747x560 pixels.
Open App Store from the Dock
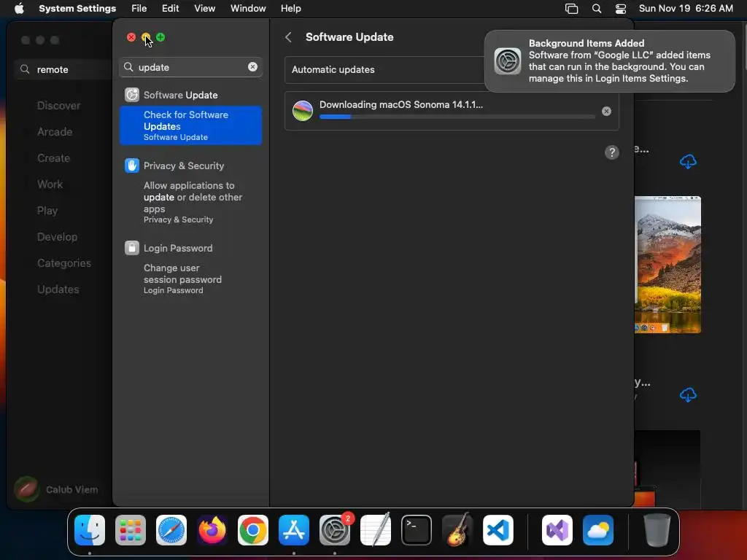pos(294,530)
